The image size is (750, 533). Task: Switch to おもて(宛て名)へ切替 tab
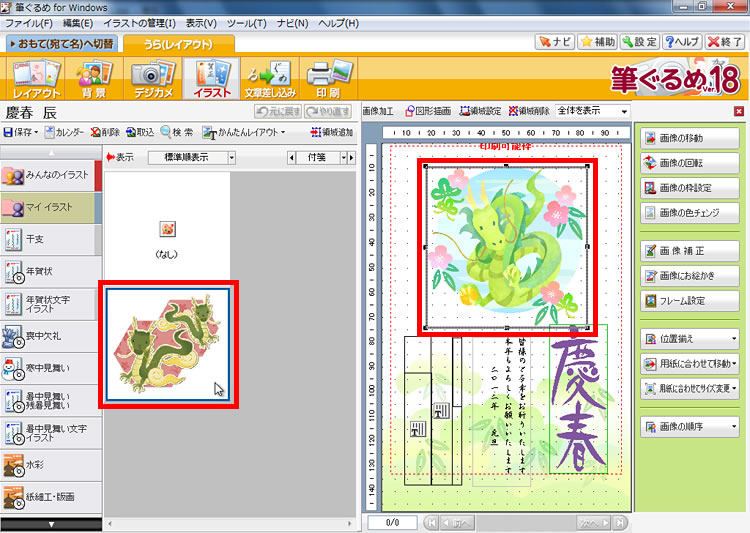coord(61,44)
